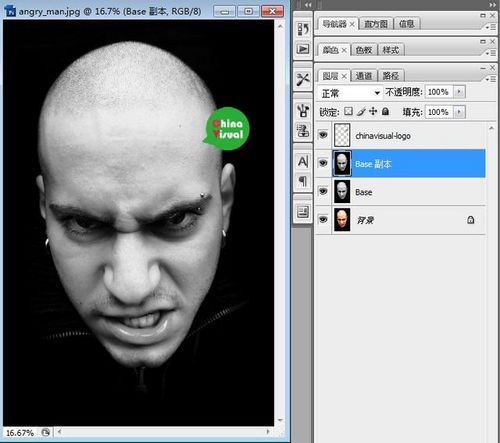Close the Color panel group
Screen dimensions: 500x443
pyautogui.click(x=492, y=41)
